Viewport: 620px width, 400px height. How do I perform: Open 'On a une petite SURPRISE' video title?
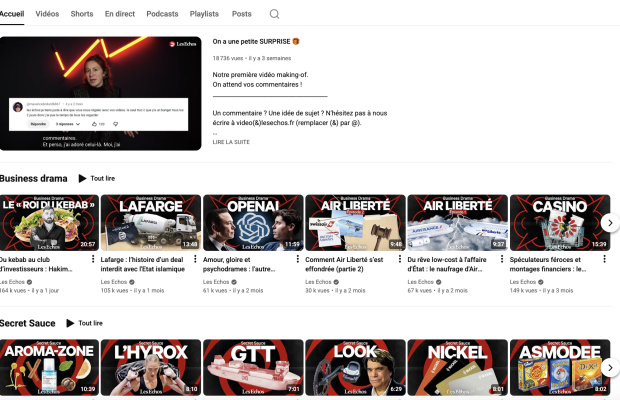pyautogui.click(x=255, y=42)
